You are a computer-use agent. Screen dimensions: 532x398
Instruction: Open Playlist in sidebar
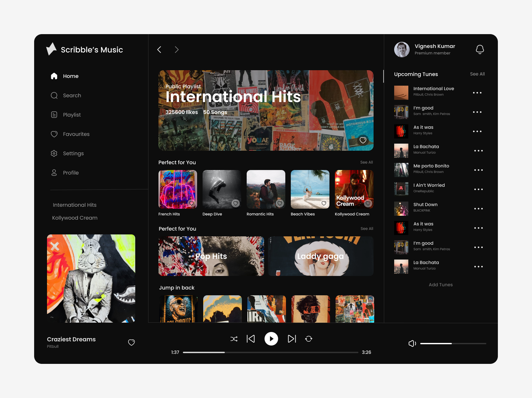point(66,115)
